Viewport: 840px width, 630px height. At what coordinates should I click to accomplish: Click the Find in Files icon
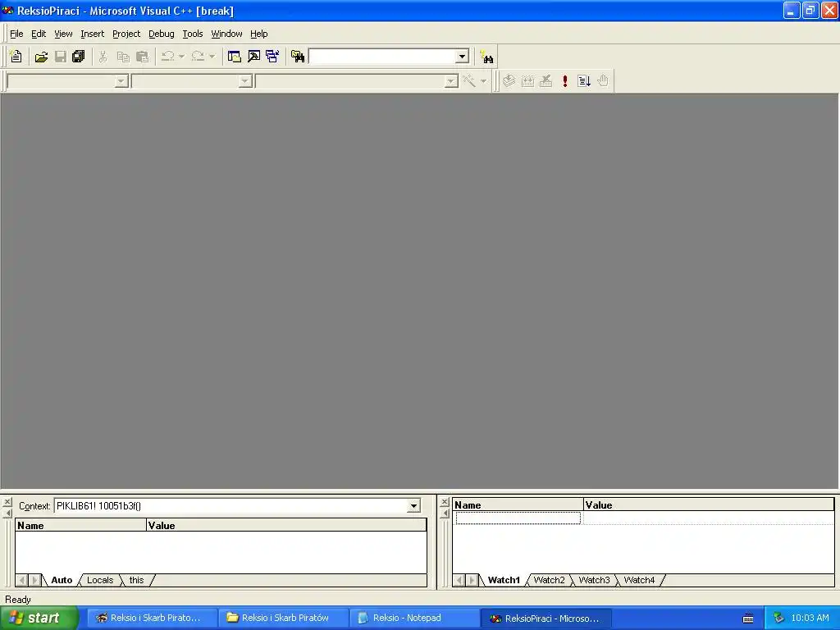coord(298,57)
